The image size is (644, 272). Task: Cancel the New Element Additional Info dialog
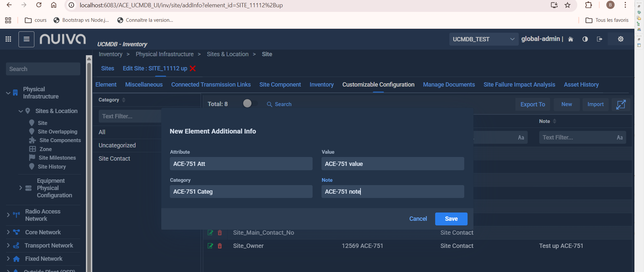pos(418,219)
